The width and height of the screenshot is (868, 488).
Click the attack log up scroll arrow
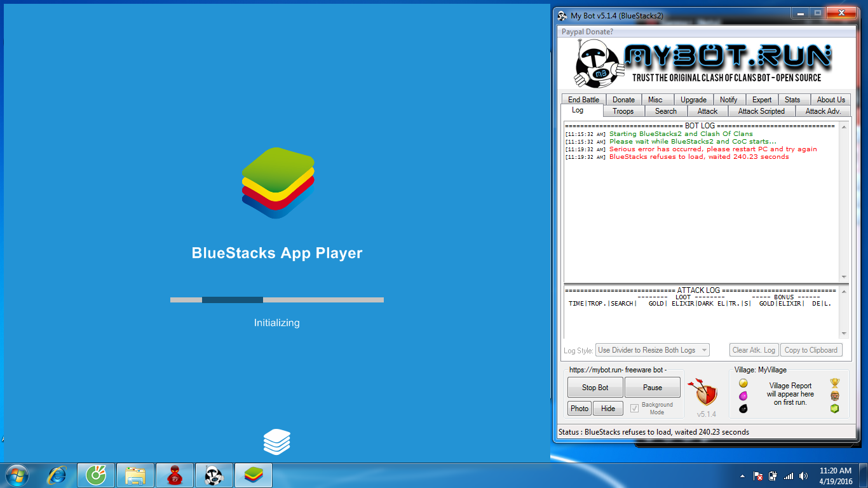pos(844,292)
